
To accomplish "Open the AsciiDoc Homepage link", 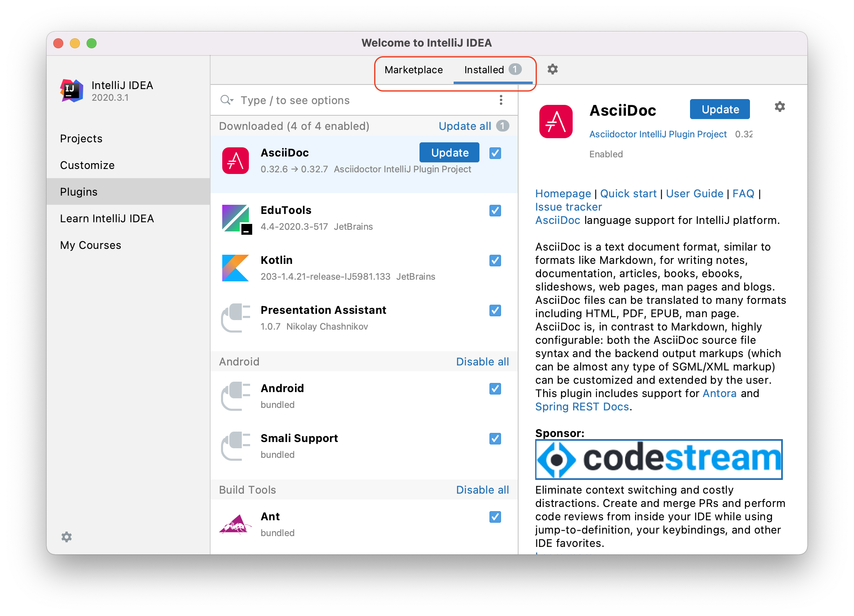I will 563,194.
